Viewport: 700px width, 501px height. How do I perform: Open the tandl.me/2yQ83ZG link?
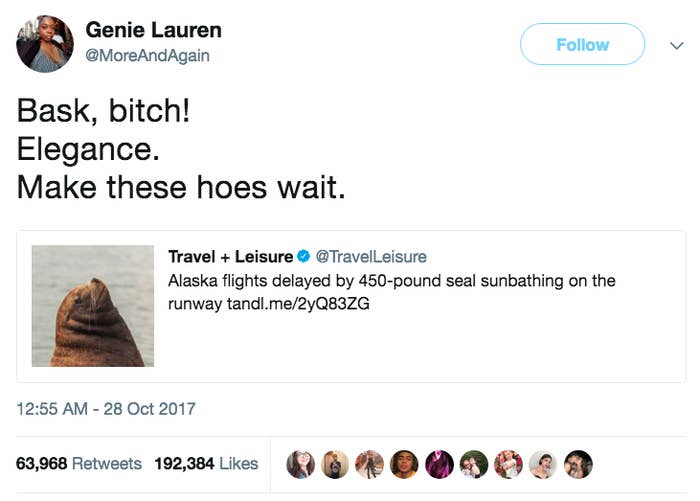[x=298, y=304]
